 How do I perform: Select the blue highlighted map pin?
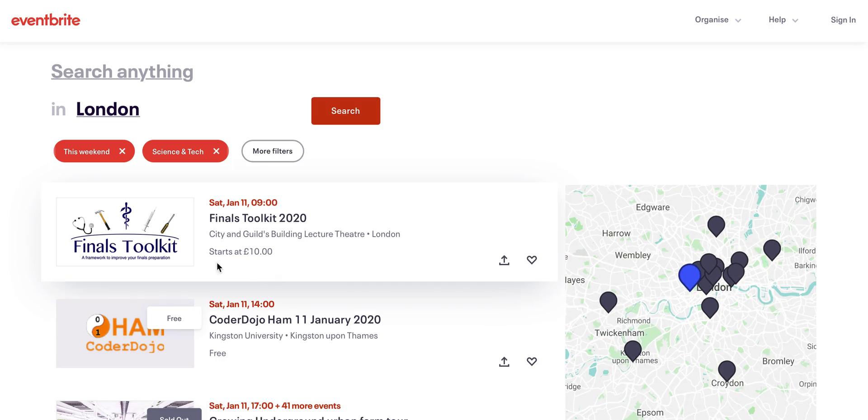click(689, 276)
